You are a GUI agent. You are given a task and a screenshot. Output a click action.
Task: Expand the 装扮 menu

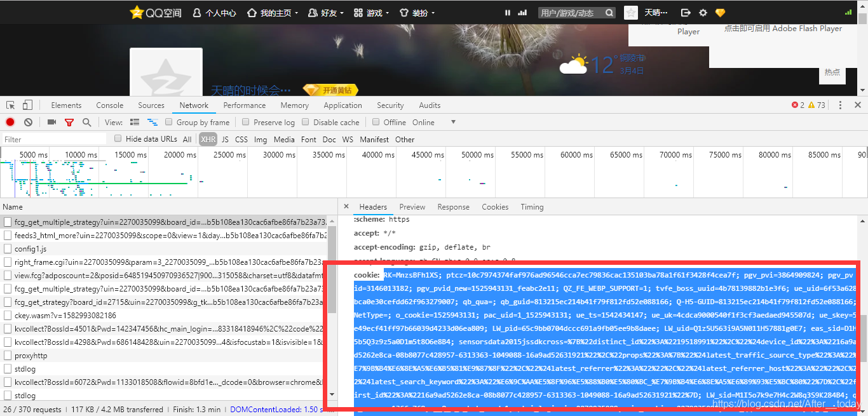[417, 13]
